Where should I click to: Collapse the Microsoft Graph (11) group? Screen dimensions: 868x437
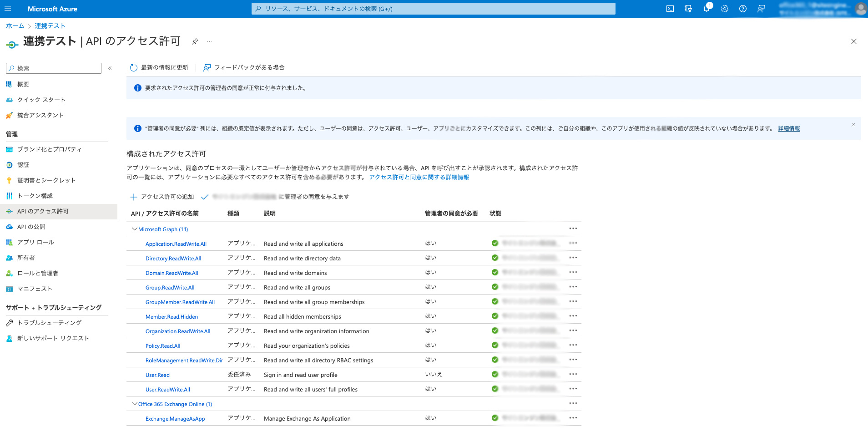134,229
